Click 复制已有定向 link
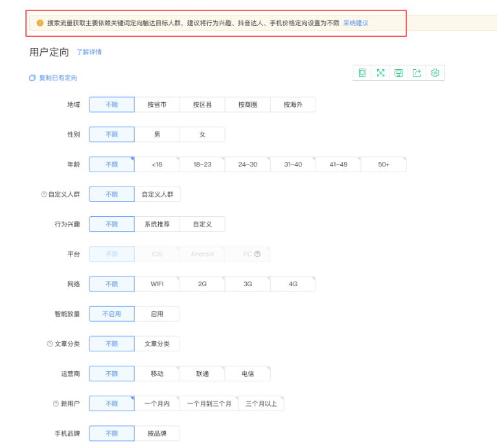This screenshot has height=448, width=497. [x=58, y=78]
